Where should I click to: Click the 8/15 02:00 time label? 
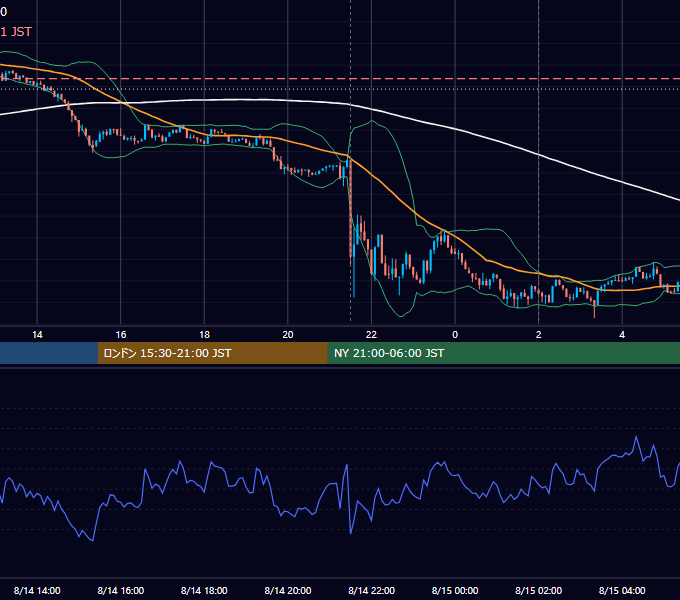pyautogui.click(x=538, y=590)
